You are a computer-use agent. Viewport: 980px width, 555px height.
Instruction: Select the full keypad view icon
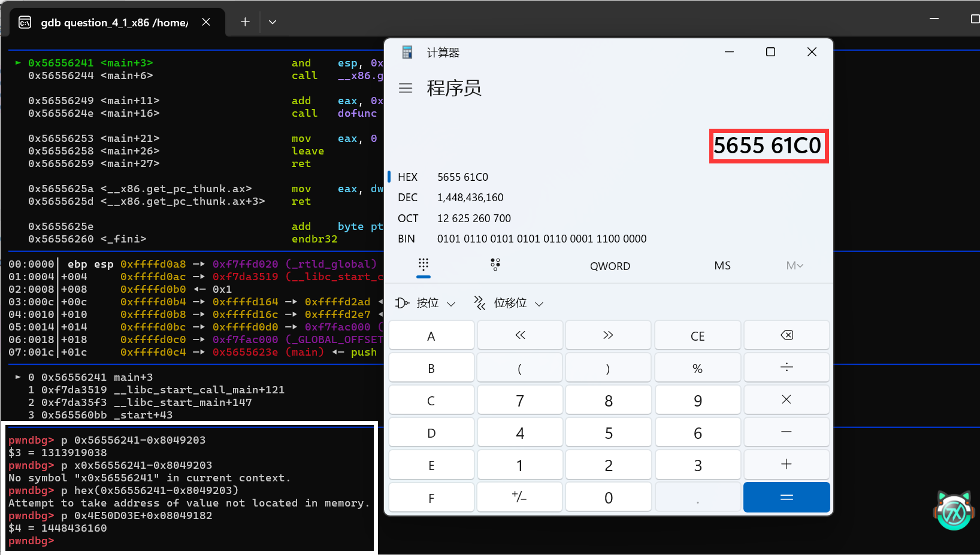click(424, 265)
